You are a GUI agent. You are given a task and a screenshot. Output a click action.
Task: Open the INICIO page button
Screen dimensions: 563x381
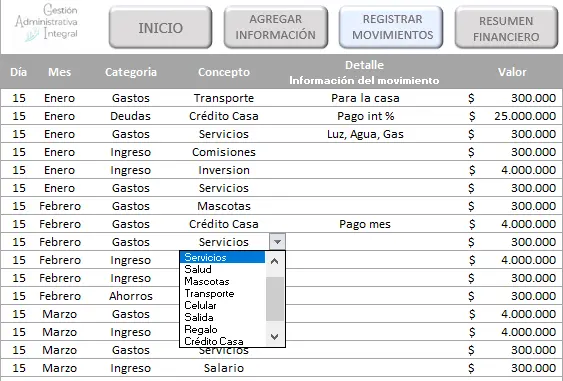(160, 27)
